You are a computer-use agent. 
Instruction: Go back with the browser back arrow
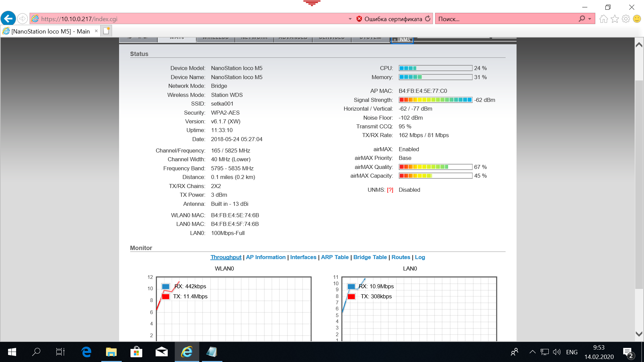[x=8, y=18]
